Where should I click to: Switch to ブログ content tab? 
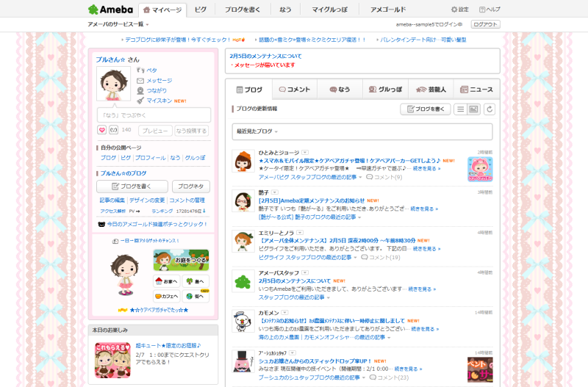(249, 90)
